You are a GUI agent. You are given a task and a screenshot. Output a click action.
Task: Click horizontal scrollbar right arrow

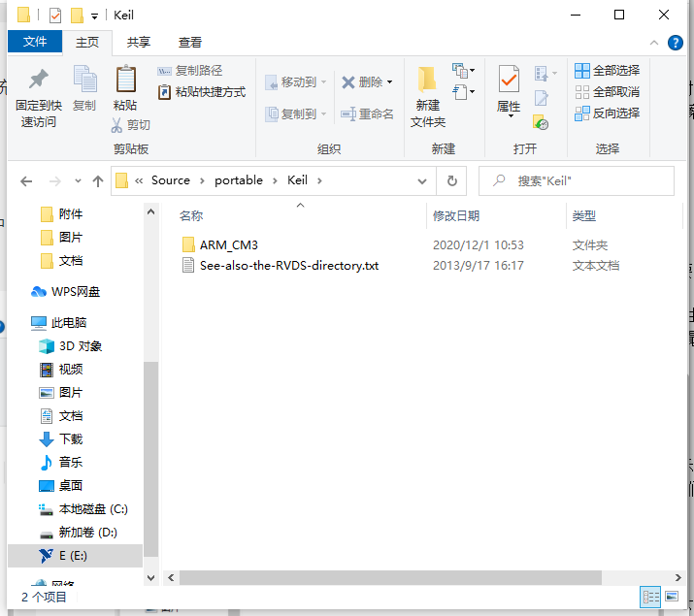pyautogui.click(x=677, y=577)
